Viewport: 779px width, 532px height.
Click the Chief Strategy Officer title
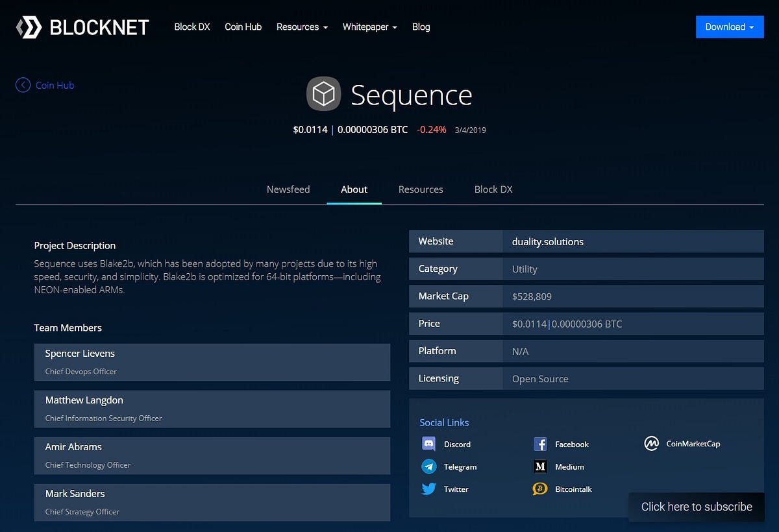point(82,512)
